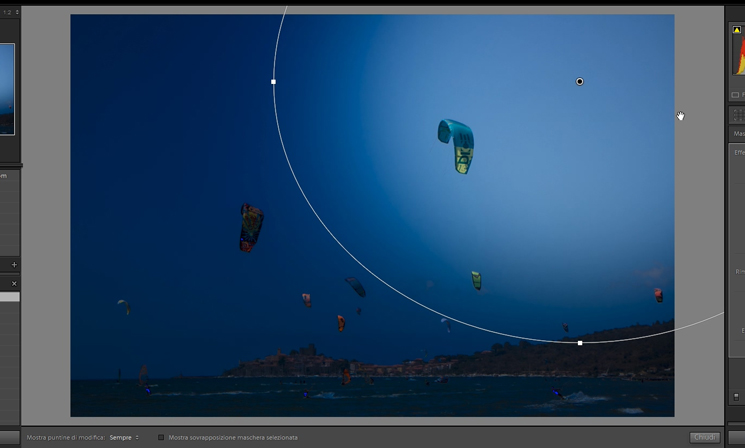Click the radial filter's left edge handle
This screenshot has height=448, width=745.
point(273,82)
